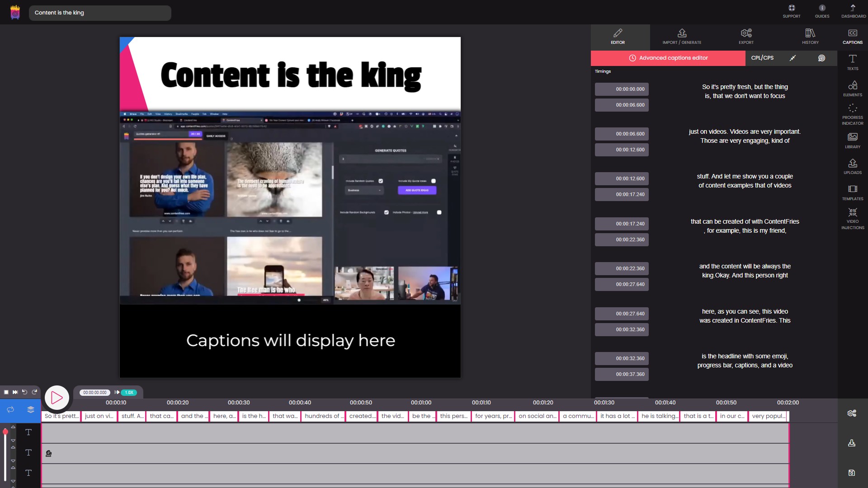The width and height of the screenshot is (868, 488).
Task: Toggle loop playback in the timeline
Action: tap(10, 409)
